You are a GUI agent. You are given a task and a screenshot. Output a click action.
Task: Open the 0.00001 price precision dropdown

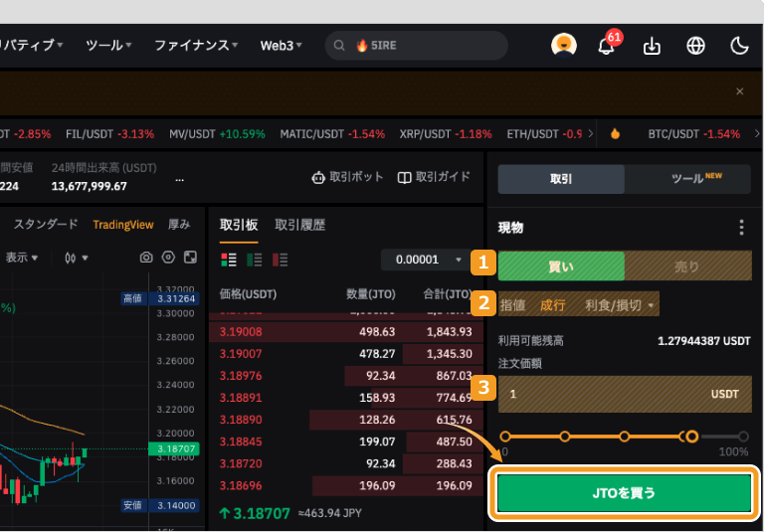coord(427,260)
